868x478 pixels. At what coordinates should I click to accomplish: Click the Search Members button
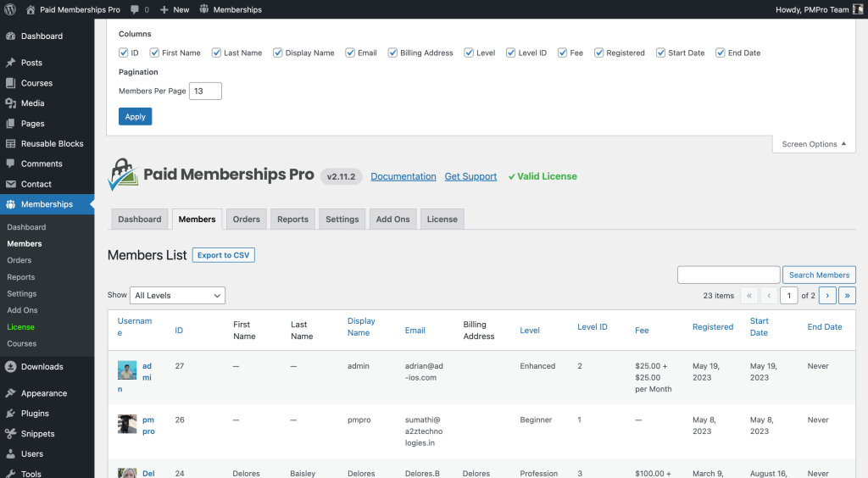tap(820, 275)
